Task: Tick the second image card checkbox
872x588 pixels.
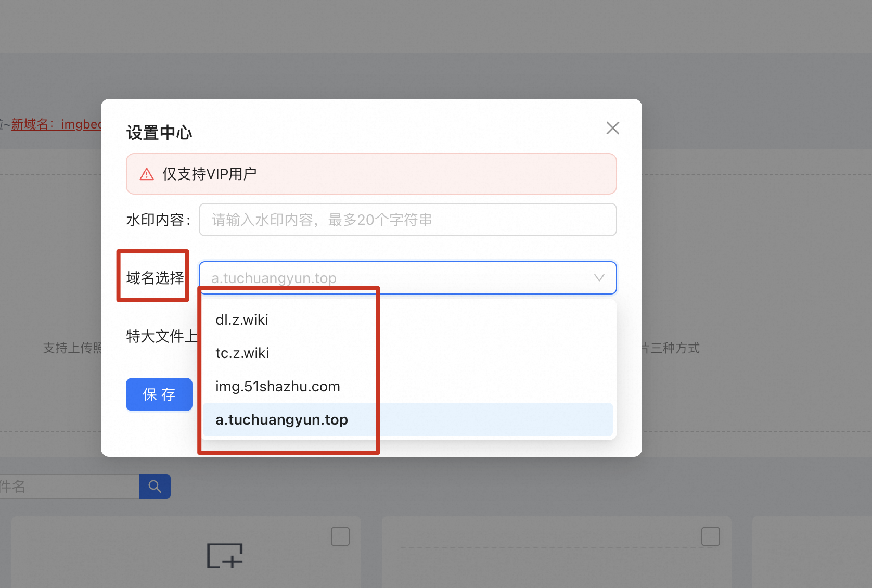Action: [711, 536]
